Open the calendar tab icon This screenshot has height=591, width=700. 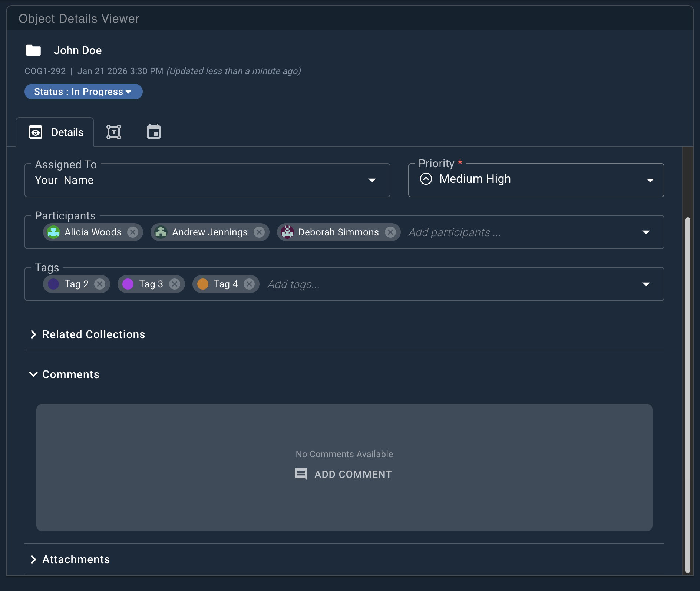click(x=153, y=131)
